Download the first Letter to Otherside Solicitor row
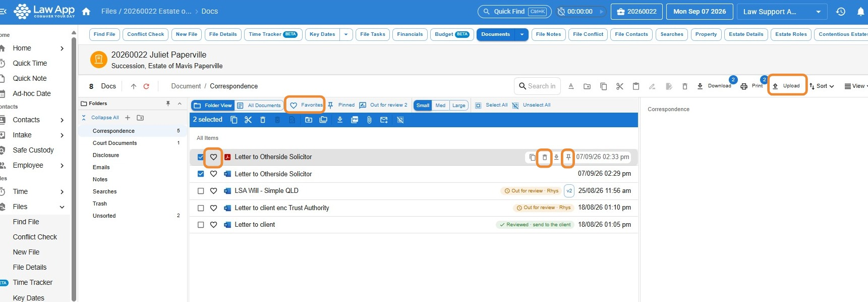The image size is (868, 302). (556, 158)
